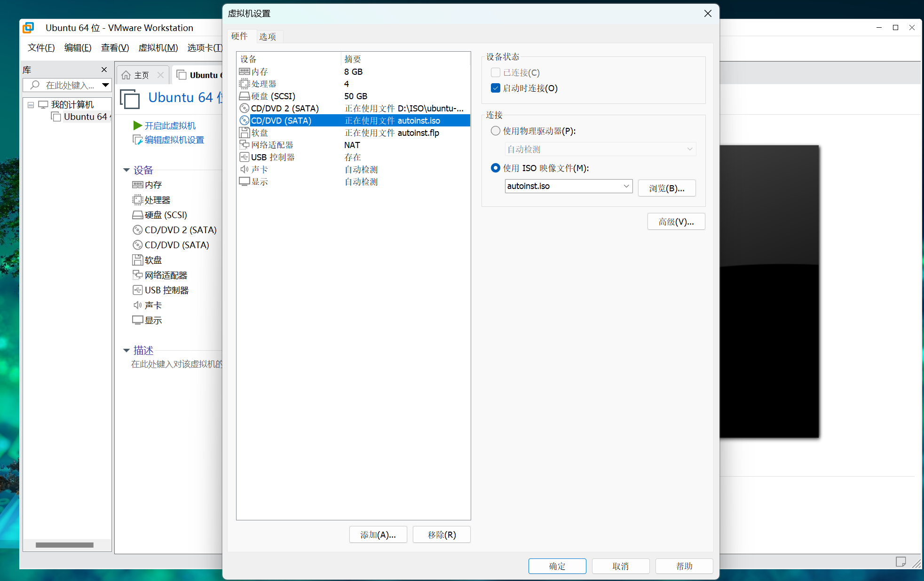Click the USB controller icon in the settings list

[244, 157]
